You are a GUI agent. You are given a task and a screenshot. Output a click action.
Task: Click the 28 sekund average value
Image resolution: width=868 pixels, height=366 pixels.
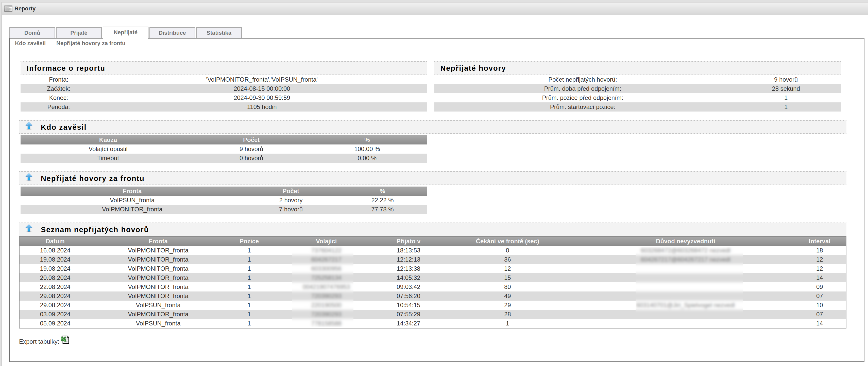(786, 88)
